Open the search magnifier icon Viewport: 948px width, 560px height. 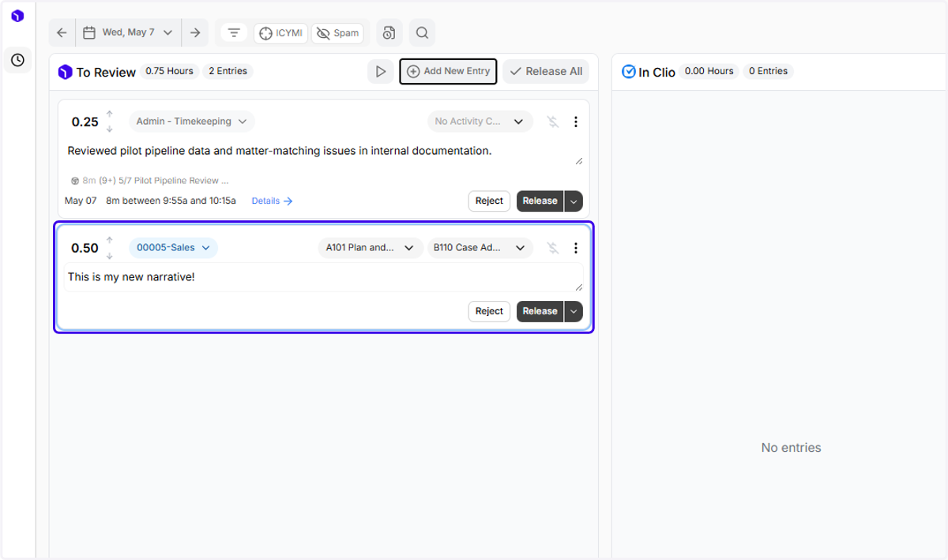(x=422, y=32)
